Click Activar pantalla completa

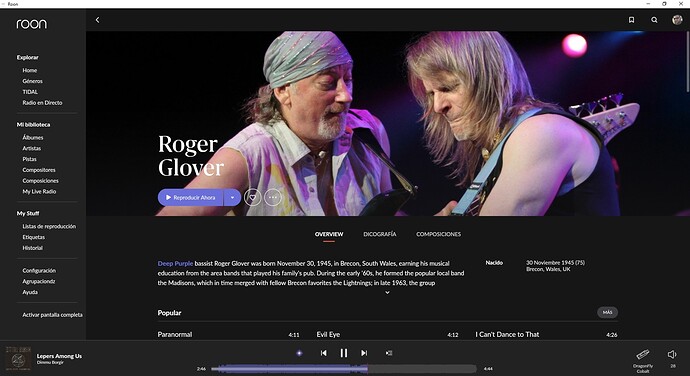(x=52, y=315)
